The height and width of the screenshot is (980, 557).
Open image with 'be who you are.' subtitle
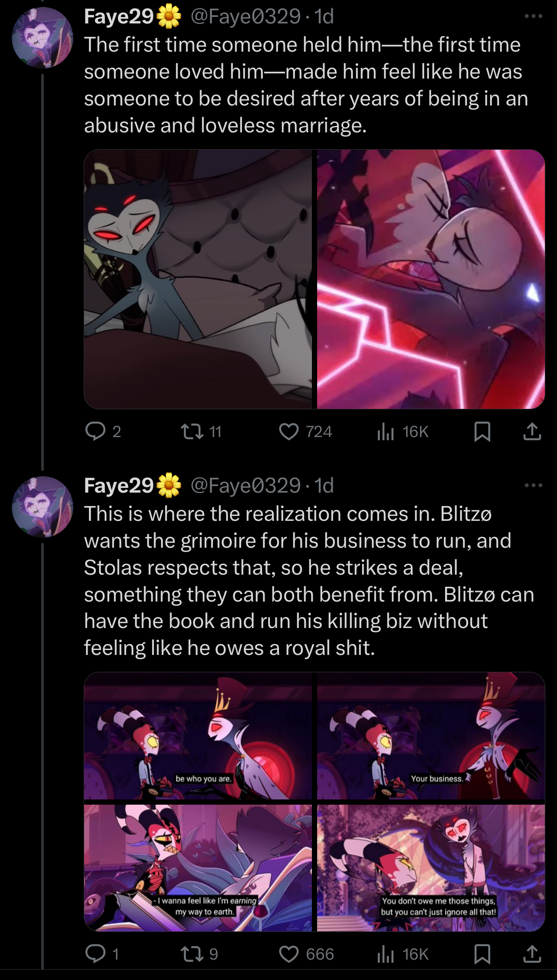(198, 736)
